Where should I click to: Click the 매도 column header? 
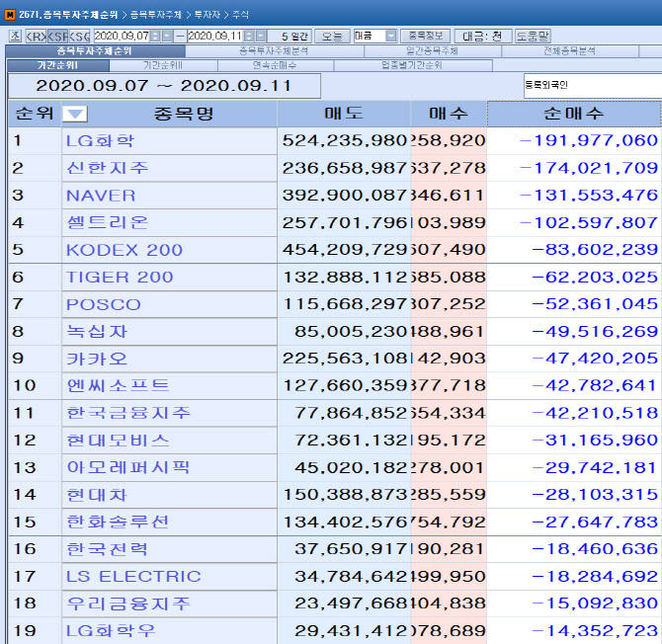[344, 114]
